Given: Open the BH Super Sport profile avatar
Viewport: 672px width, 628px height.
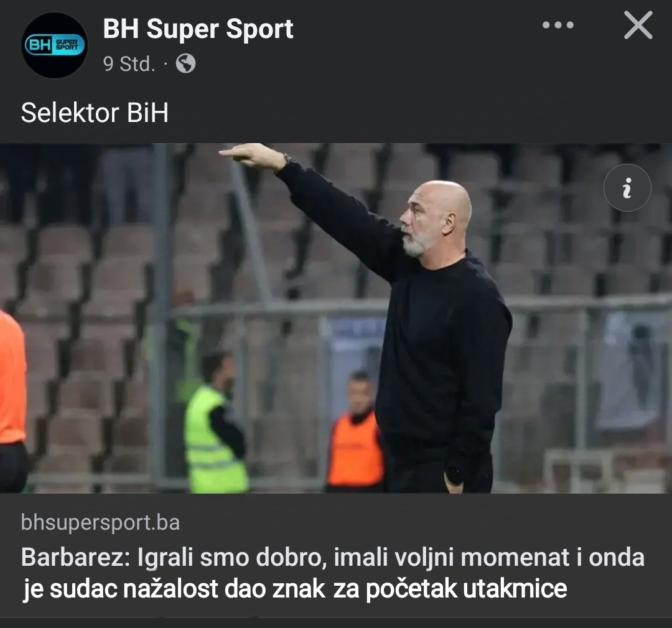Looking at the screenshot, I should 54,45.
